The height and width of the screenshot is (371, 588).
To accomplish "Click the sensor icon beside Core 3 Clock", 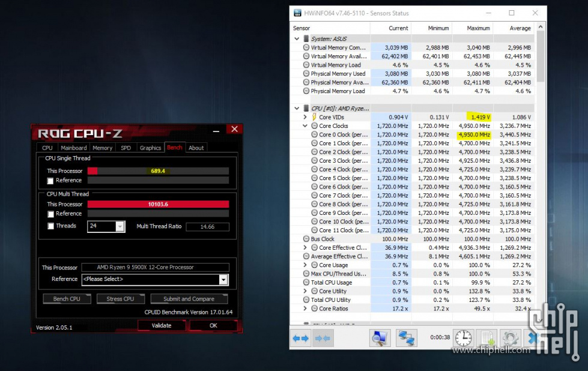I will 314,160.
